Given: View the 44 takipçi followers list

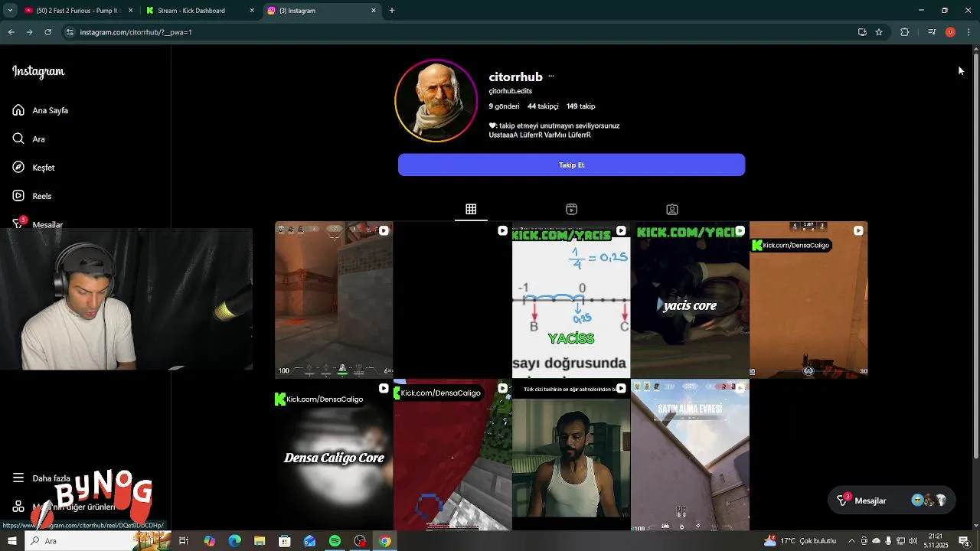Looking at the screenshot, I should tap(542, 106).
